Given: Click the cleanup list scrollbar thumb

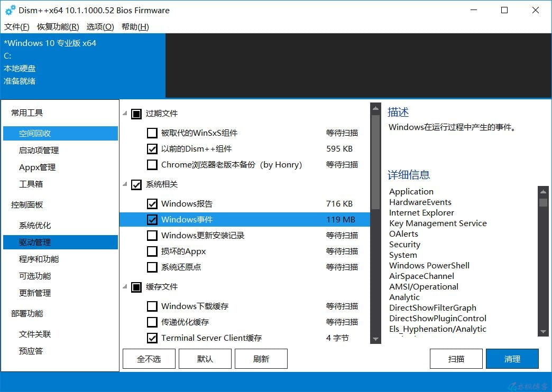Looking at the screenshot, I should (x=375, y=162).
